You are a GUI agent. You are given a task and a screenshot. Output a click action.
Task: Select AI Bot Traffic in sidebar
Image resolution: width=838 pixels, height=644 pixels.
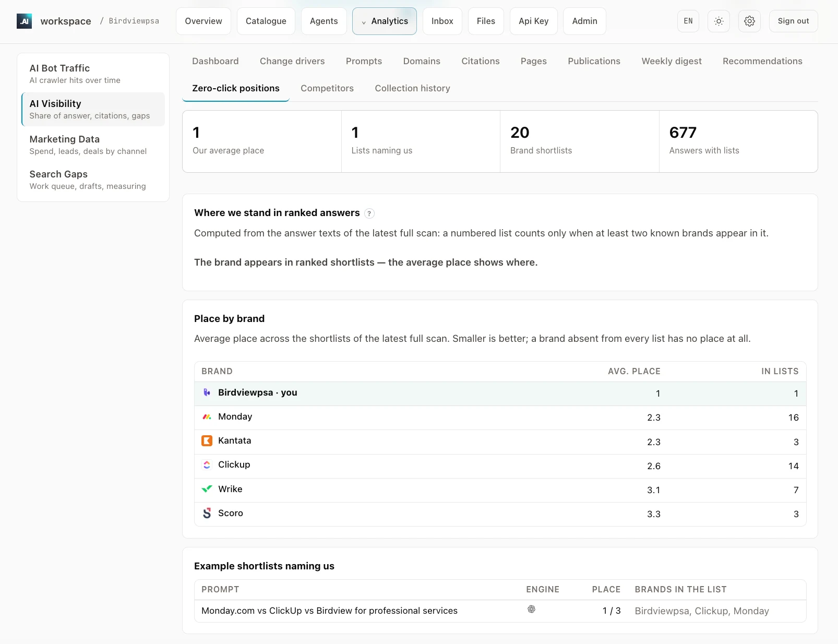tap(93, 74)
